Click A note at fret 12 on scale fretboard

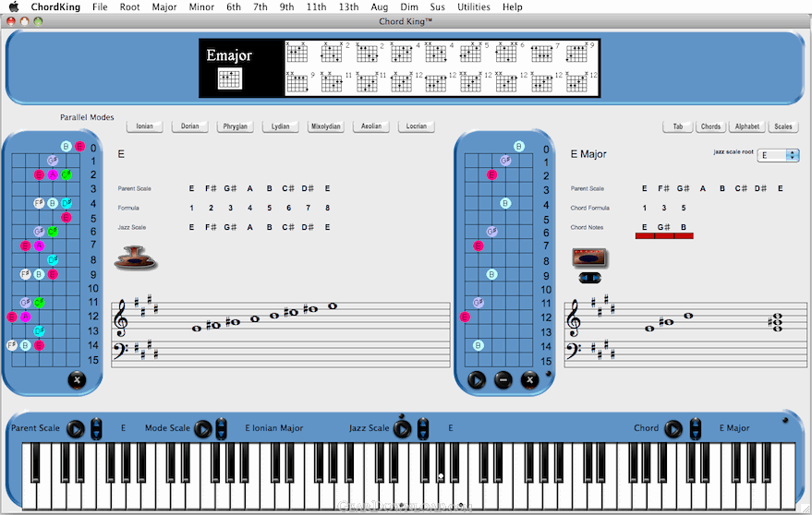pyautogui.click(x=25, y=317)
